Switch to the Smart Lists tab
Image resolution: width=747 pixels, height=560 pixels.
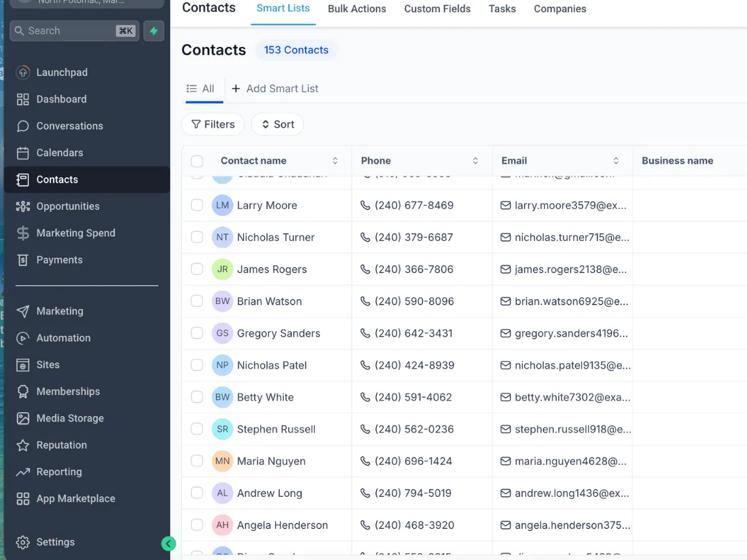[x=283, y=9]
